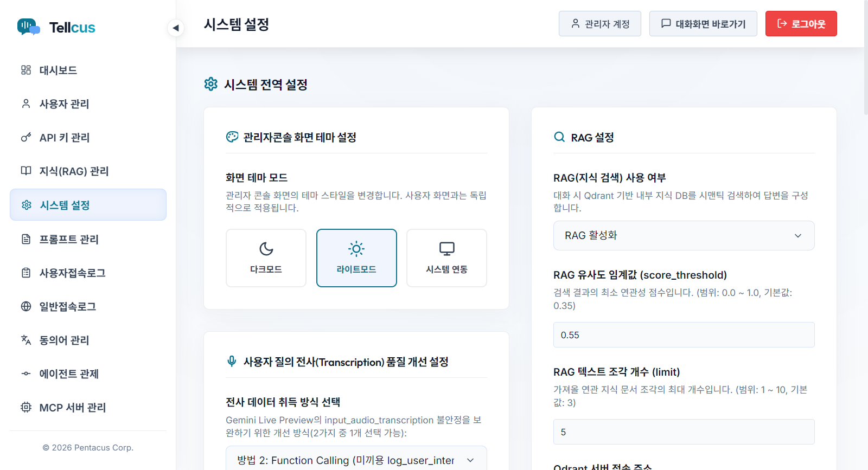Collapse the sidebar with the arrow button
The height and width of the screenshot is (470, 868).
point(175,28)
